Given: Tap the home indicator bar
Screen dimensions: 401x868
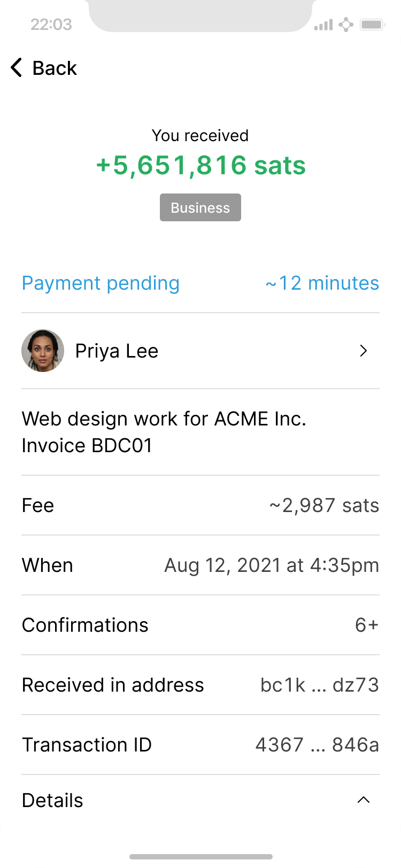Looking at the screenshot, I should point(200,857).
